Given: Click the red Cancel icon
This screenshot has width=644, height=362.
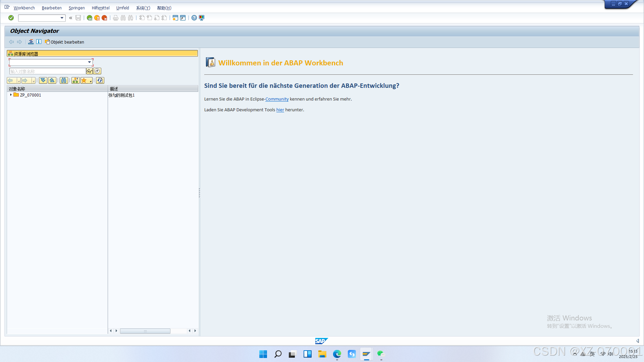Looking at the screenshot, I should [x=105, y=18].
